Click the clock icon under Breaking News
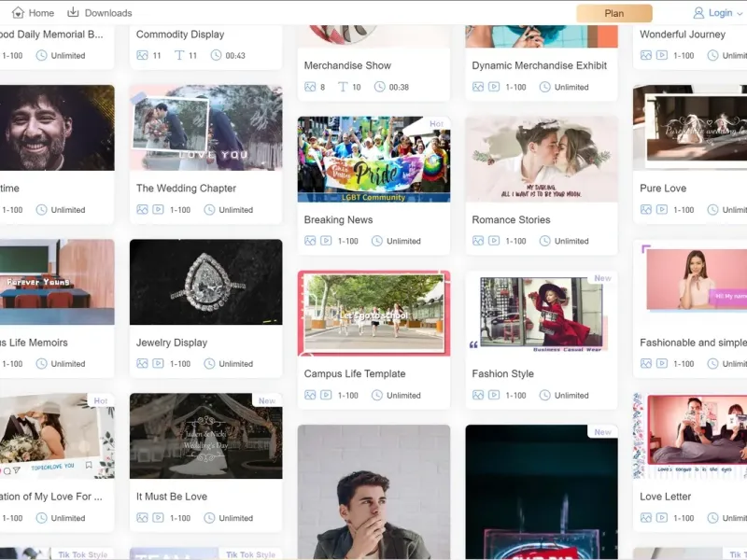The width and height of the screenshot is (747, 560). pos(377,241)
